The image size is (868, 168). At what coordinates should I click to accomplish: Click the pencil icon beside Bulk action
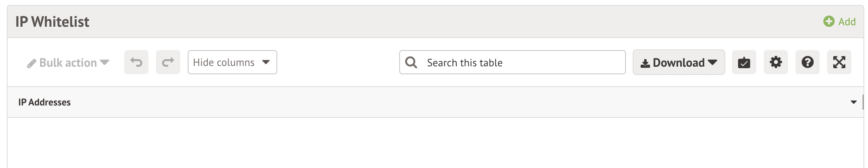pos(32,63)
